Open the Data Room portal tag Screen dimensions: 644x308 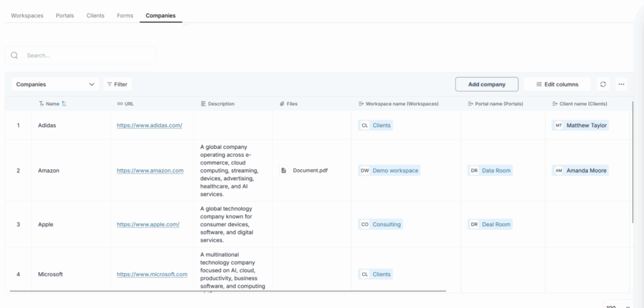click(490, 170)
